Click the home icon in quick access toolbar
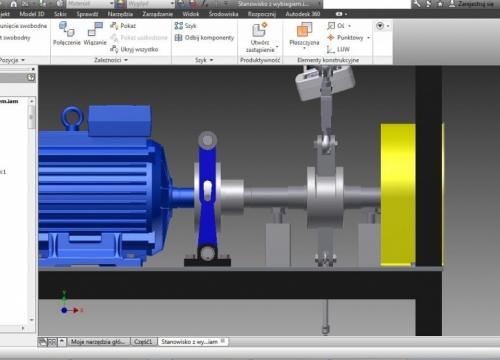 click(x=14, y=4)
